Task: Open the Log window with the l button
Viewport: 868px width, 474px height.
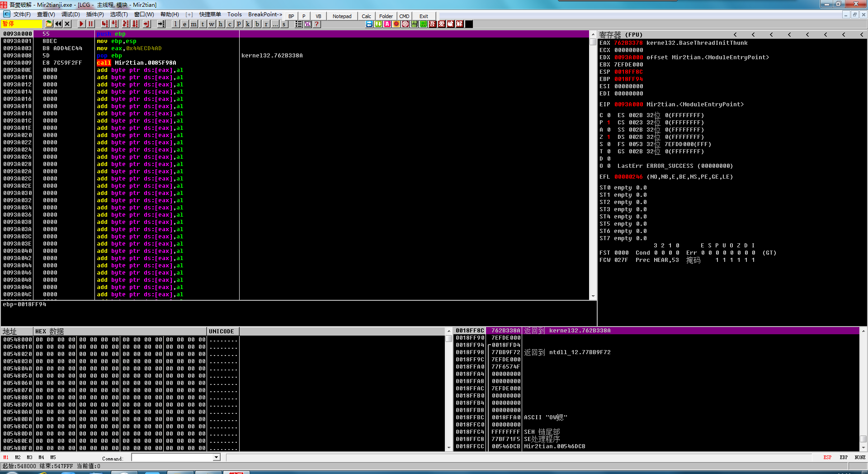Action: pos(175,24)
